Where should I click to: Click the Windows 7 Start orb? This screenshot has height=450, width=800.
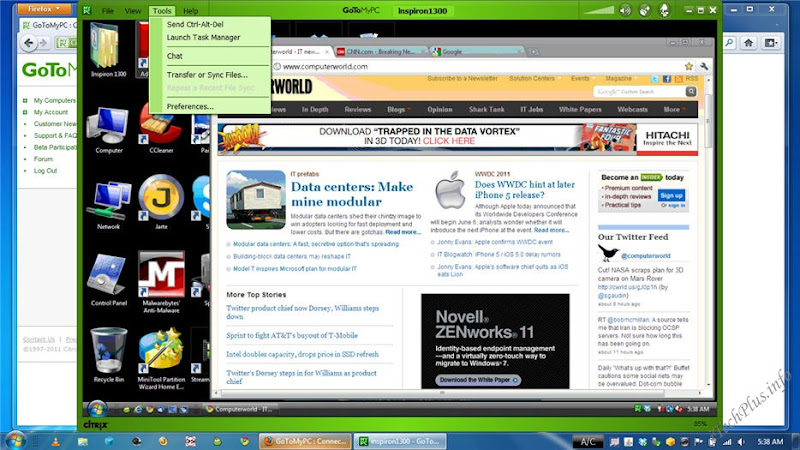click(x=14, y=440)
